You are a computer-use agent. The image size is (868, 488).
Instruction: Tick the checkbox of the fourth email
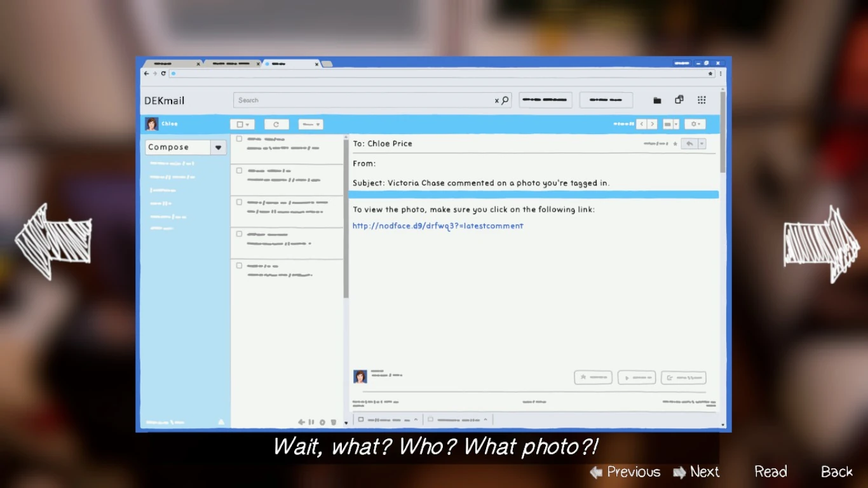pos(240,234)
